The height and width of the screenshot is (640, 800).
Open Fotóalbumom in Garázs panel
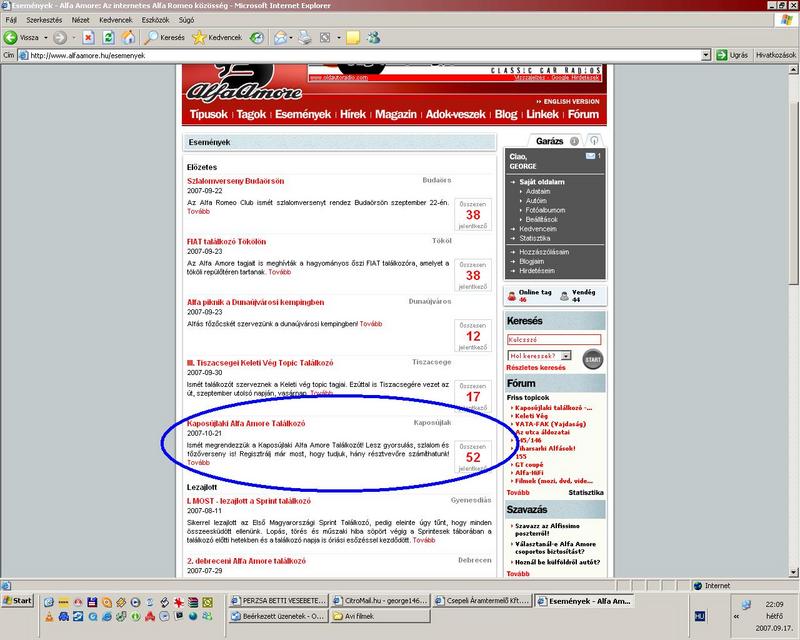click(545, 210)
